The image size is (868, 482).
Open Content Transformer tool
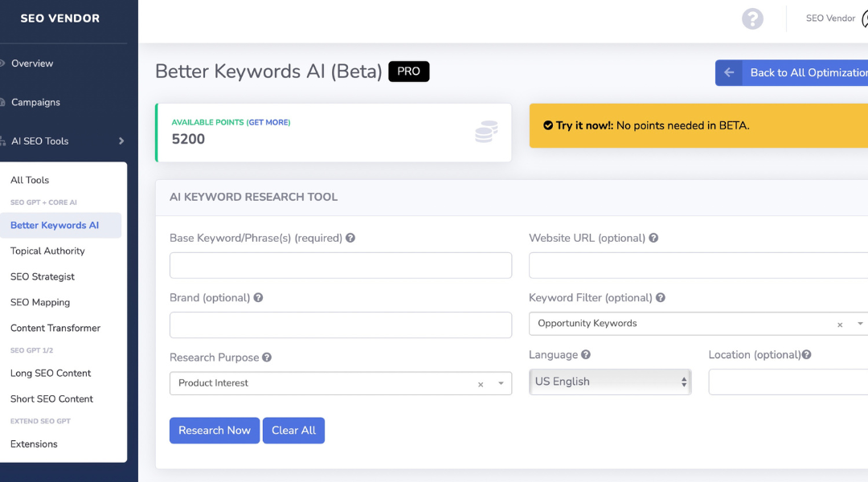click(x=55, y=328)
